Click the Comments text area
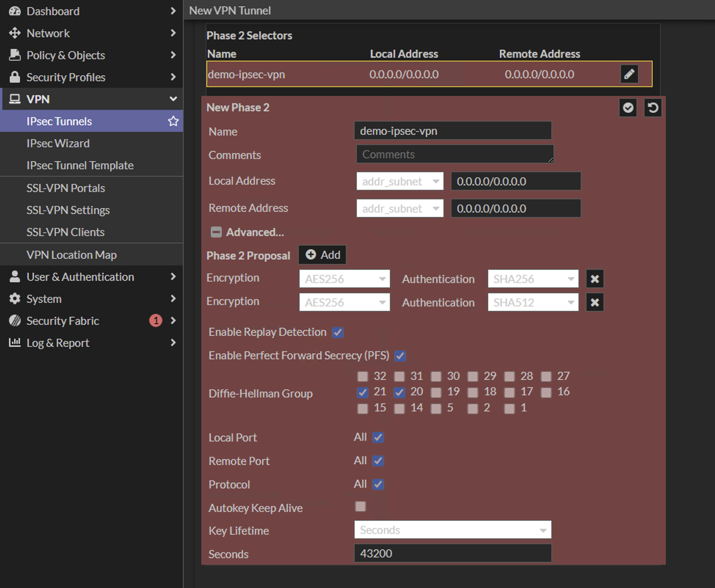The width and height of the screenshot is (715, 588). tap(455, 154)
